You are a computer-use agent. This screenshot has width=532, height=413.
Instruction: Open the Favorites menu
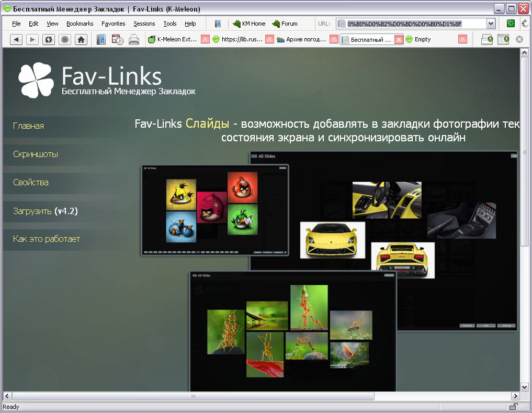[114, 24]
